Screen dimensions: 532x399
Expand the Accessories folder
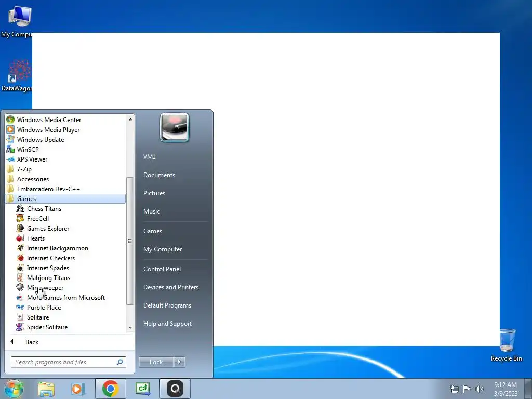(65, 179)
